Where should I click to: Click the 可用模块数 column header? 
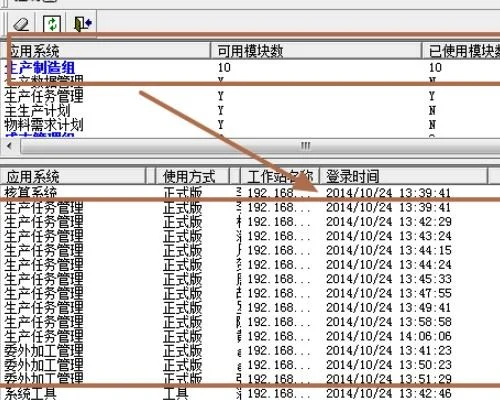pyautogui.click(x=316, y=51)
